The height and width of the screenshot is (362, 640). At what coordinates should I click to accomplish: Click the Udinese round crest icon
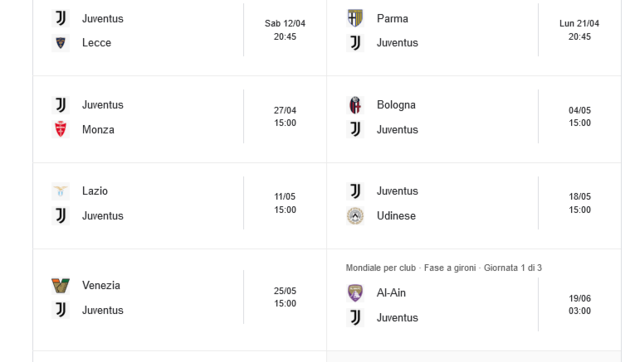coord(355,216)
